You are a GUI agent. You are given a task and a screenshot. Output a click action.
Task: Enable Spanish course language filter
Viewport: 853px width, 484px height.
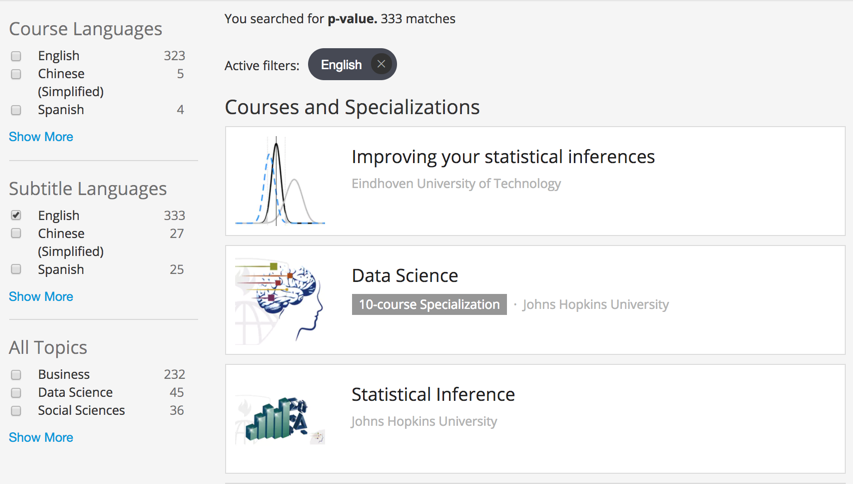[x=16, y=110]
